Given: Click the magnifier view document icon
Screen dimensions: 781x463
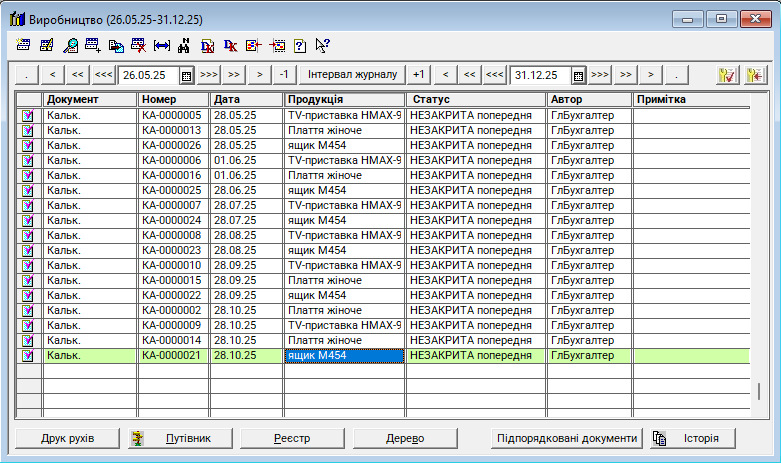Looking at the screenshot, I should pyautogui.click(x=70, y=45).
